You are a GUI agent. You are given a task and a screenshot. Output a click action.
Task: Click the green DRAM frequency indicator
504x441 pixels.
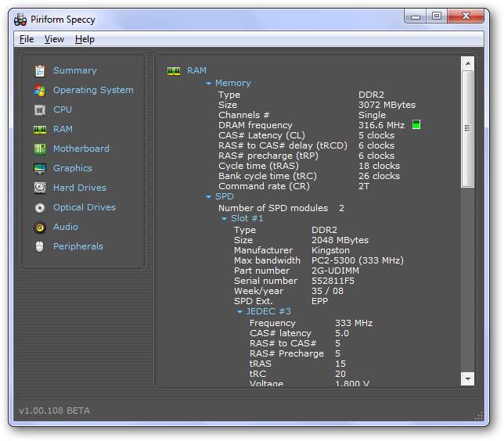coord(416,125)
